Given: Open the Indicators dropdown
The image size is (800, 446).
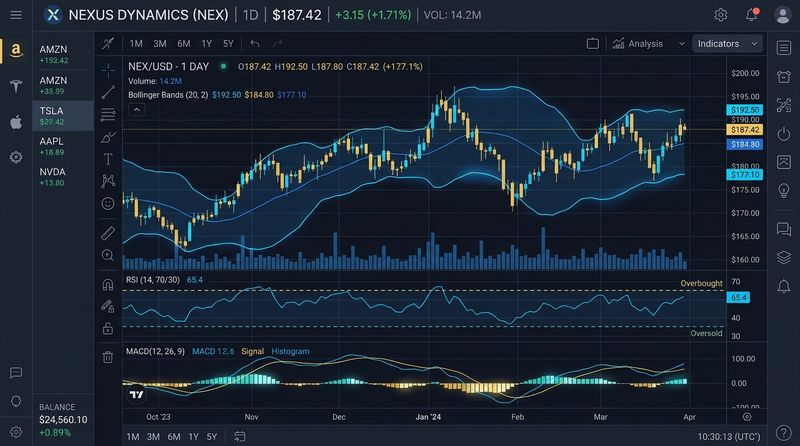Looking at the screenshot, I should [x=727, y=44].
